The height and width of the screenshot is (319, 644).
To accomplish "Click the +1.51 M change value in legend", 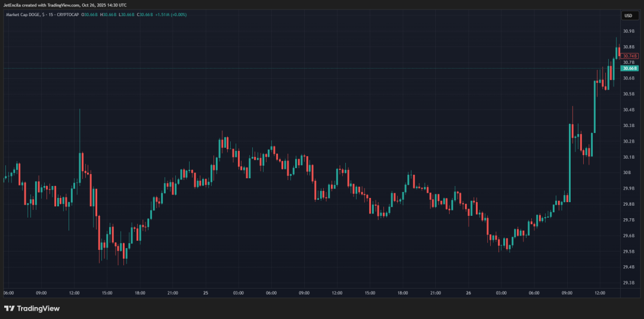I will 162,14.
